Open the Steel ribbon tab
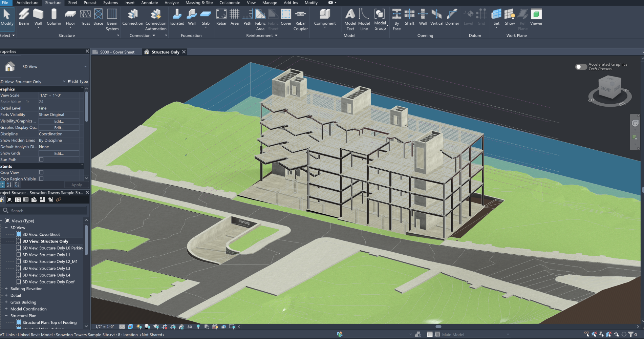Viewport: 644px width, 339px height. pyautogui.click(x=72, y=3)
